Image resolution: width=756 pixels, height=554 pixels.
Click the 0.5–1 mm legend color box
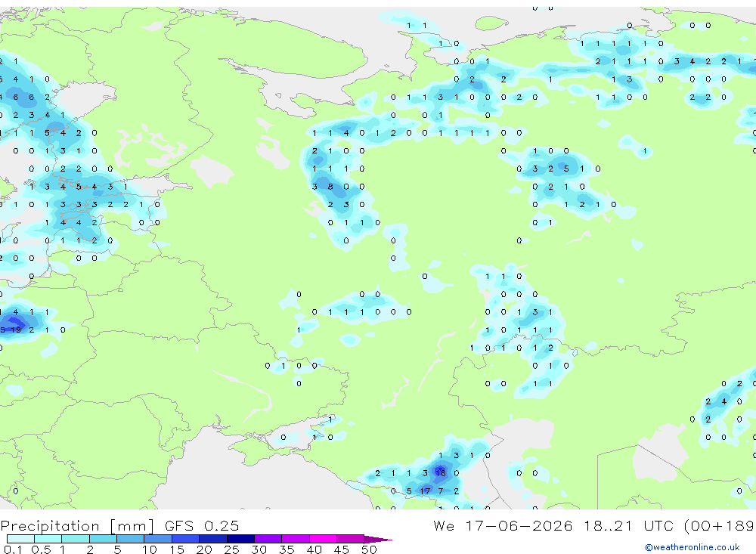pos(48,539)
